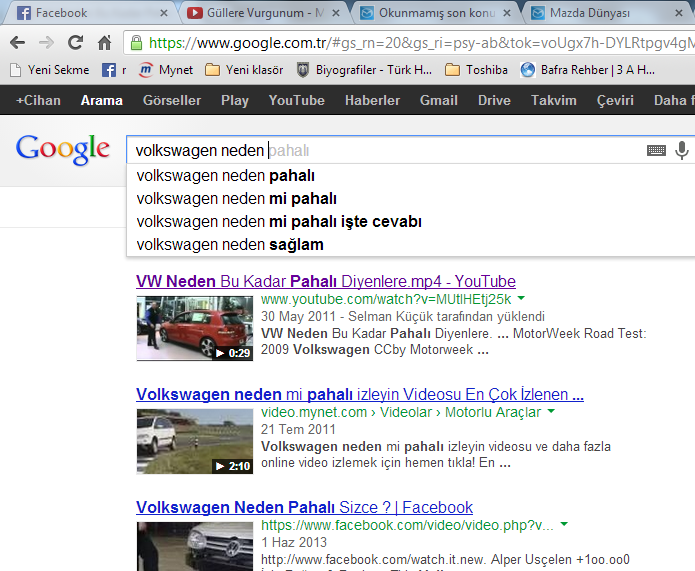Viewport: 695px width, 571px height.
Task: Open the Bafra Rehber bookmark
Action: pos(587,70)
